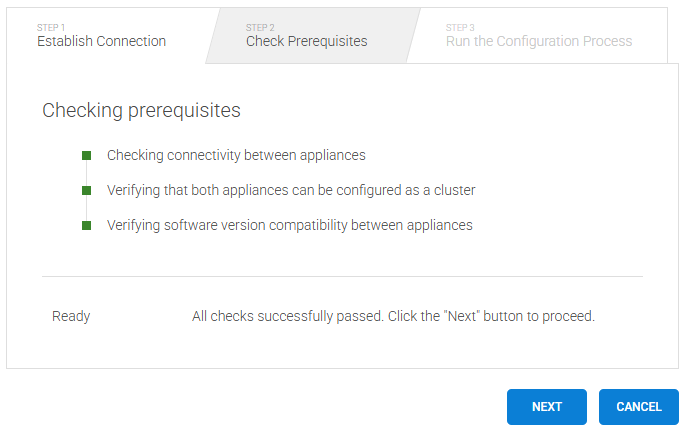Click the green status icon for connectivity check

coord(87,155)
